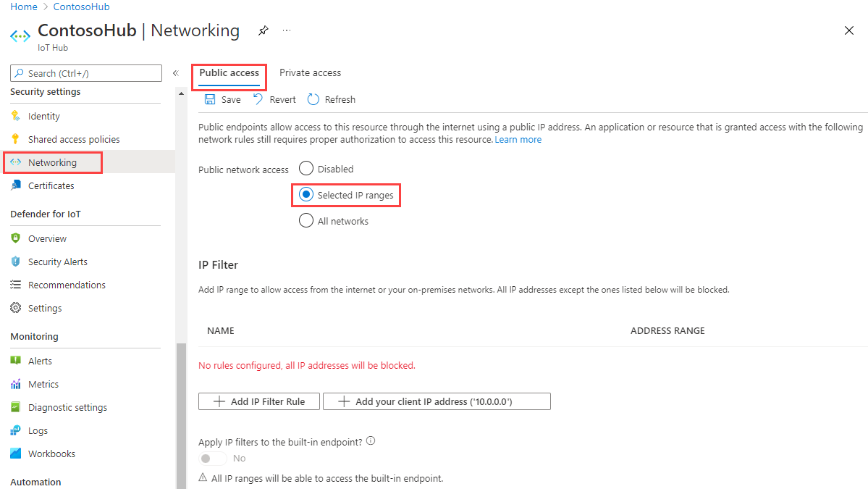
Task: Collapse the sidebar with the chevron
Action: pyautogui.click(x=175, y=72)
